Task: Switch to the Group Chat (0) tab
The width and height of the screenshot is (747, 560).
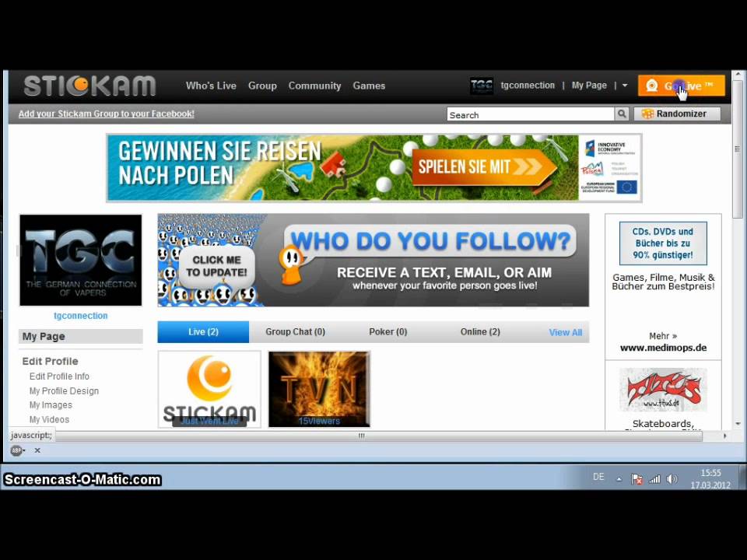Action: 296,332
